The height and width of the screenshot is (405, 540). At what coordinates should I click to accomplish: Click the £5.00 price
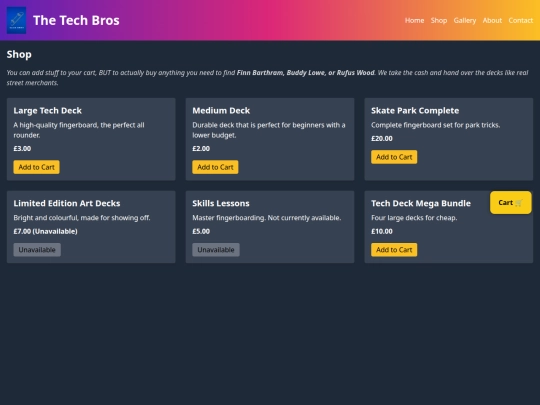coord(201,231)
